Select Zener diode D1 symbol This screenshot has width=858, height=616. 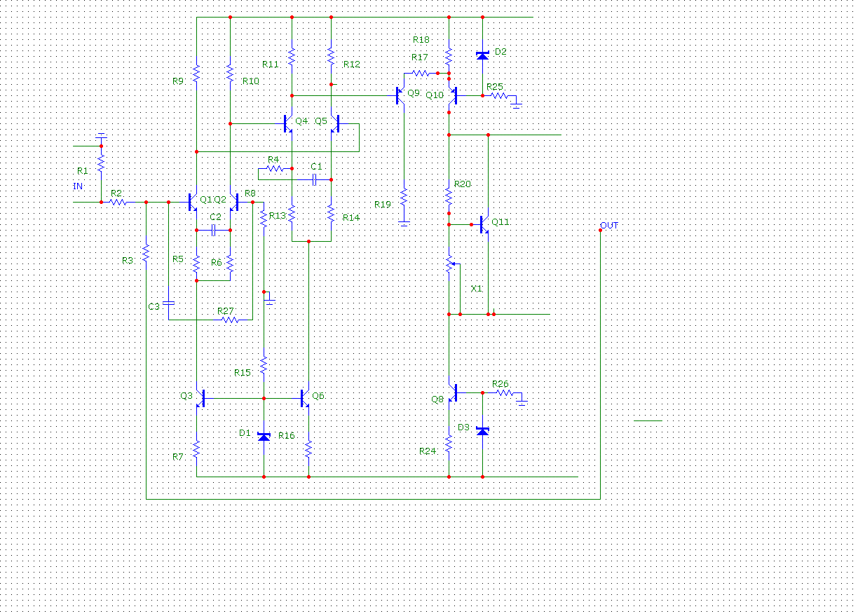264,437
